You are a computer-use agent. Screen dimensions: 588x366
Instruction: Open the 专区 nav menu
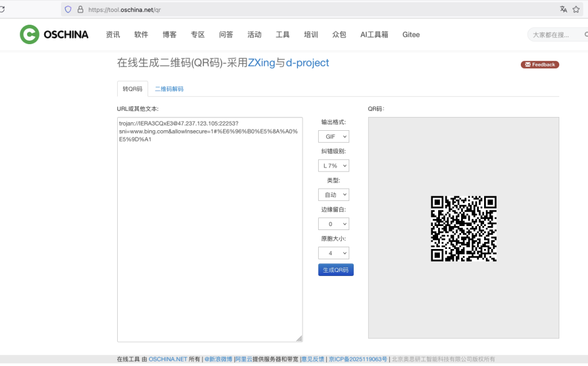pyautogui.click(x=198, y=34)
